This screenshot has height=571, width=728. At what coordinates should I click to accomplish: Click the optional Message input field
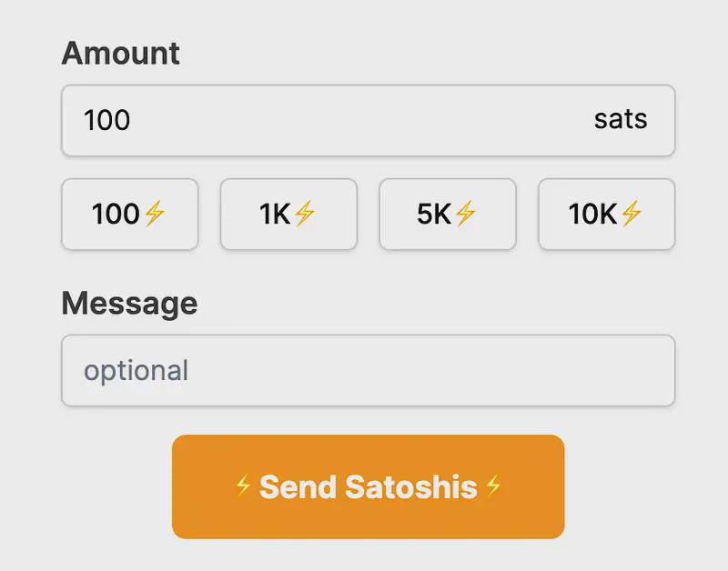[x=364, y=370]
